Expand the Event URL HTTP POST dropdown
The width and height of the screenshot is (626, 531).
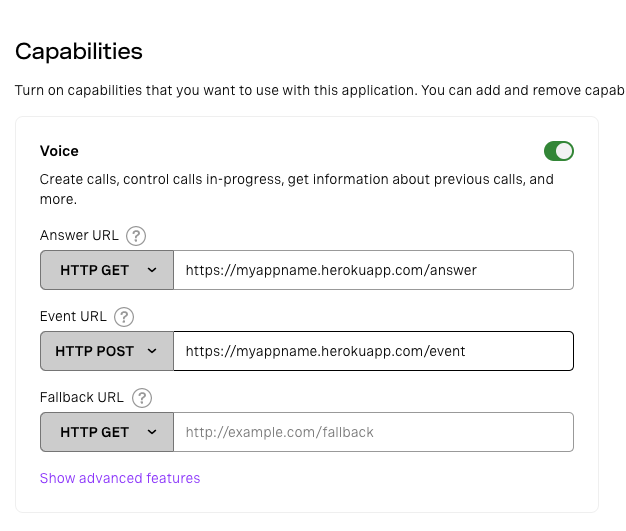point(107,351)
